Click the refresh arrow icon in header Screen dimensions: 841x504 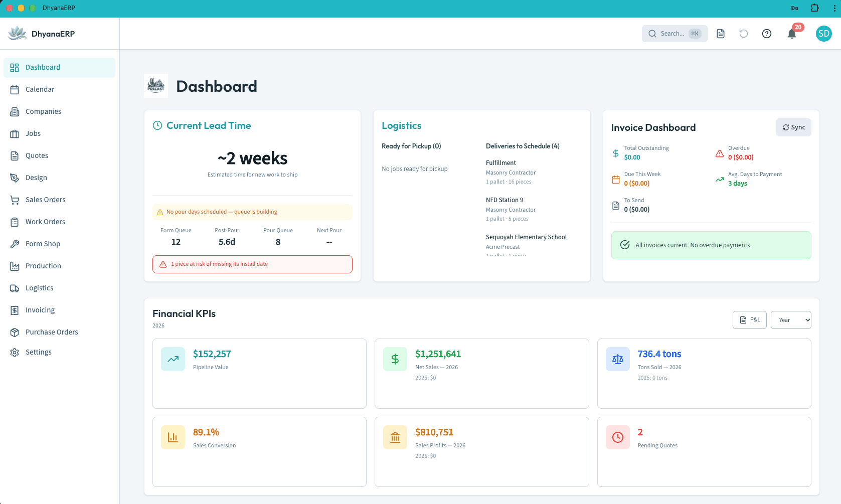[x=744, y=34]
